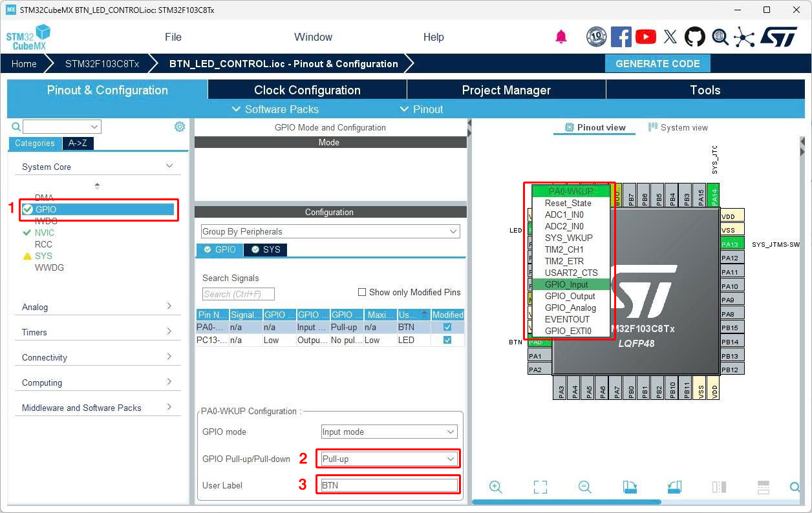Screen dimensions: 812x513
Task: Open the Window menu
Action: [x=313, y=37]
